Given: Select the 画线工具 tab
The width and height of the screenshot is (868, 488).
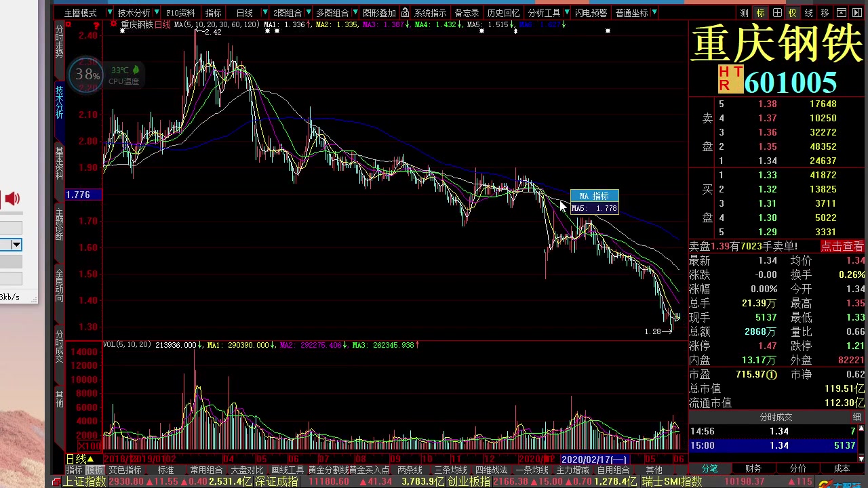Looking at the screenshot, I should pyautogui.click(x=288, y=470).
